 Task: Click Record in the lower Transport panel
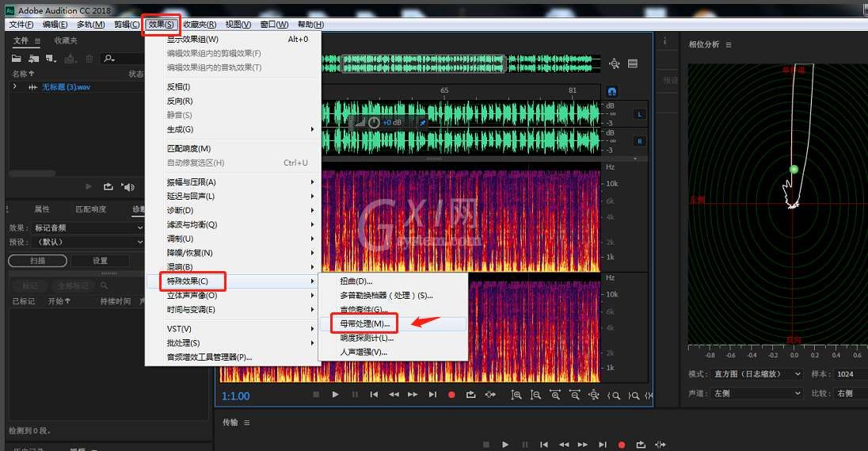coord(622,445)
